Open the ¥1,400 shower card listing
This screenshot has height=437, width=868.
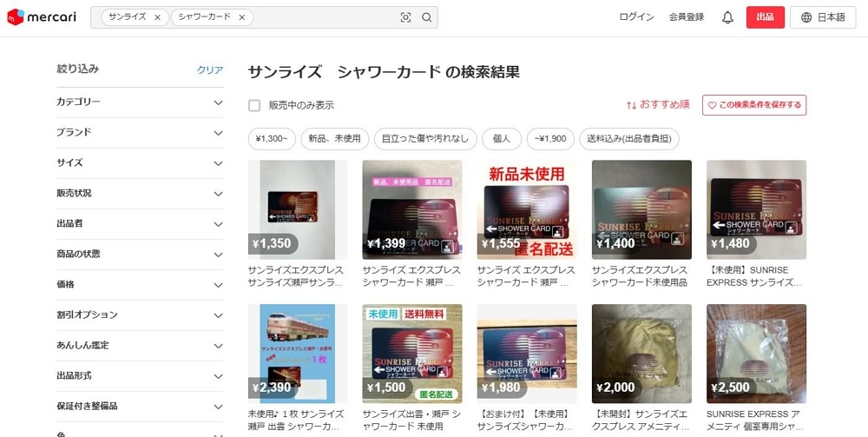tap(641, 210)
